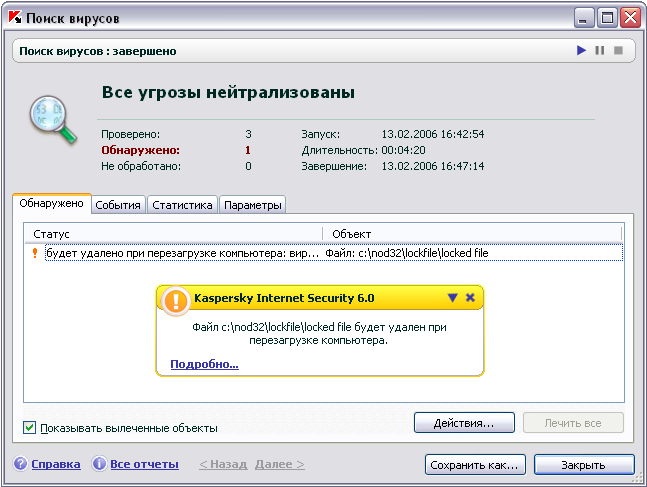Click the Kaspersky Internet Security 6.0 popup title

pyautogui.click(x=284, y=298)
